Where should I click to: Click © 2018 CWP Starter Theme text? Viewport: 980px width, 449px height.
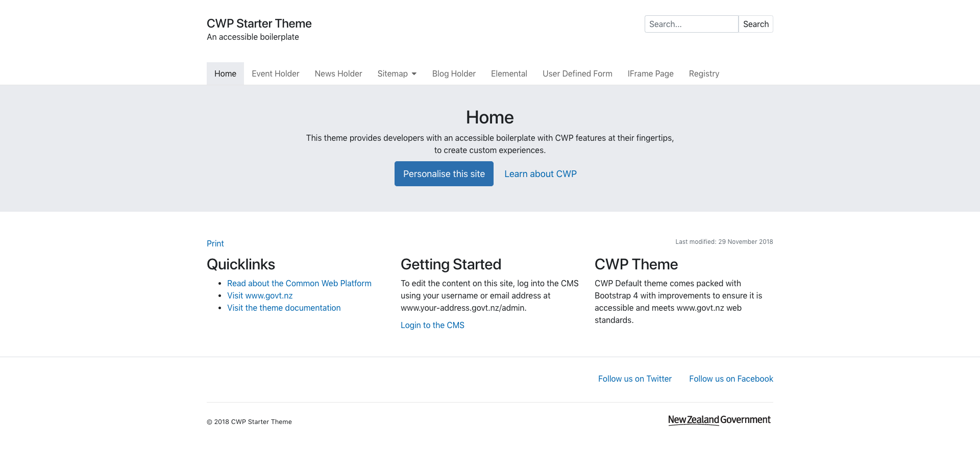(x=249, y=422)
